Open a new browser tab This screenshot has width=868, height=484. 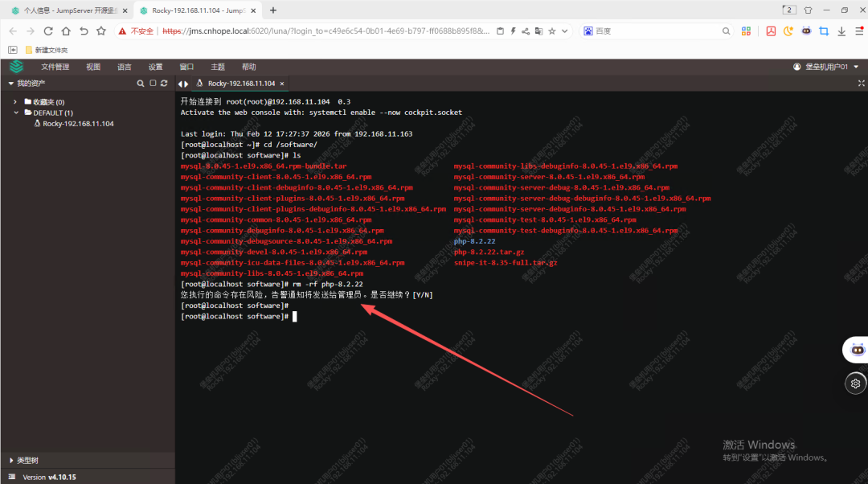[273, 10]
